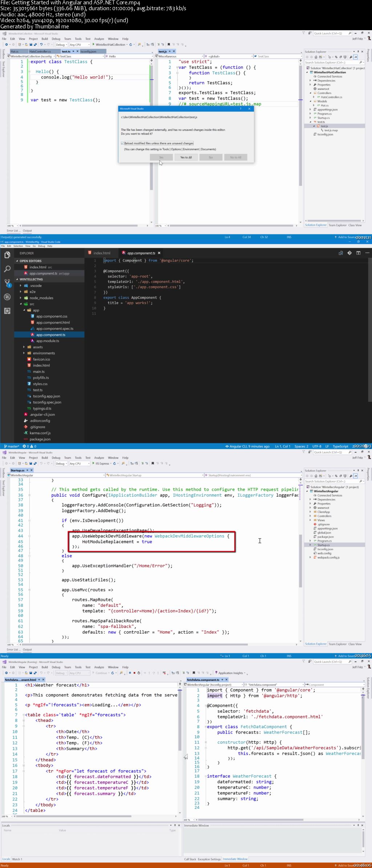Select webpack.config.js in Startup.cs Solution Explorer

(x=328, y=557)
